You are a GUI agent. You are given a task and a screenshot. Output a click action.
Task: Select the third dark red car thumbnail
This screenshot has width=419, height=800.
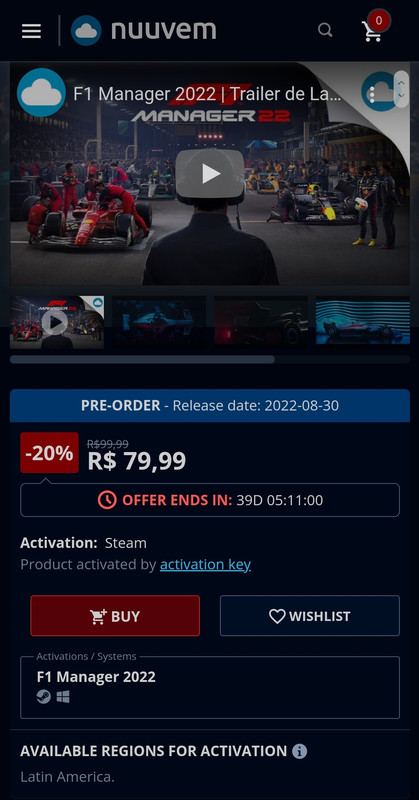[261, 322]
